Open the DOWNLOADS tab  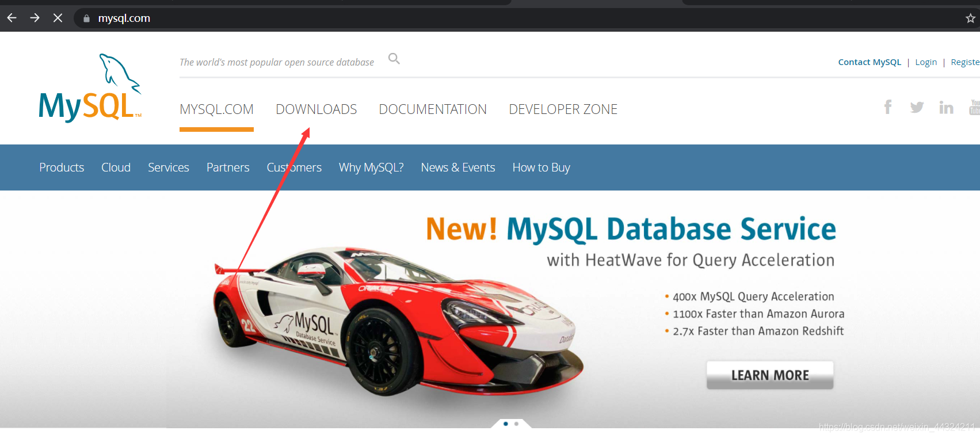click(x=317, y=109)
